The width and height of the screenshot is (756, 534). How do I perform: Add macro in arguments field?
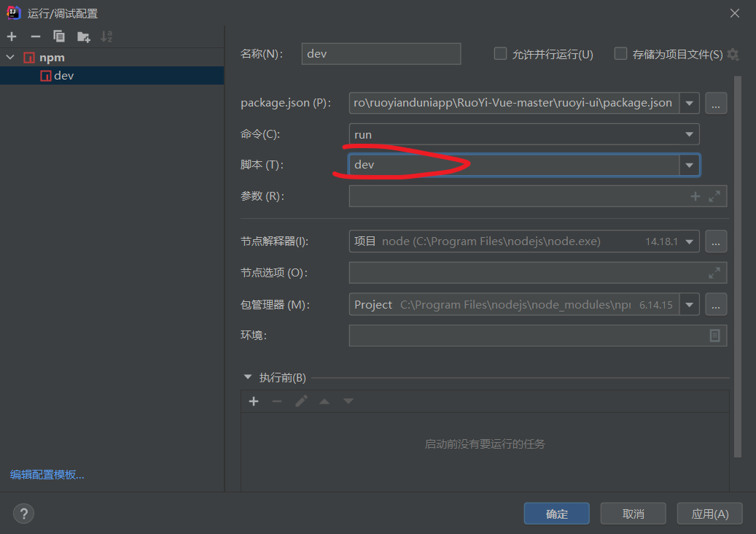click(x=695, y=196)
